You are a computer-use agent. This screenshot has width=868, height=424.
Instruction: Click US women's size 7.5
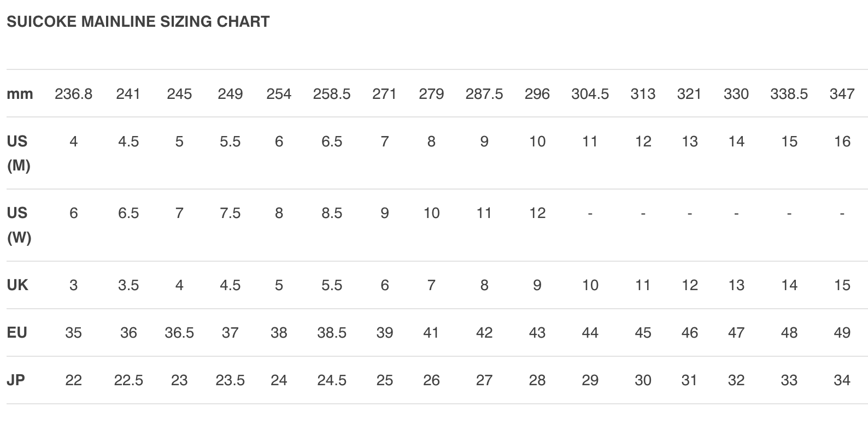pyautogui.click(x=230, y=213)
